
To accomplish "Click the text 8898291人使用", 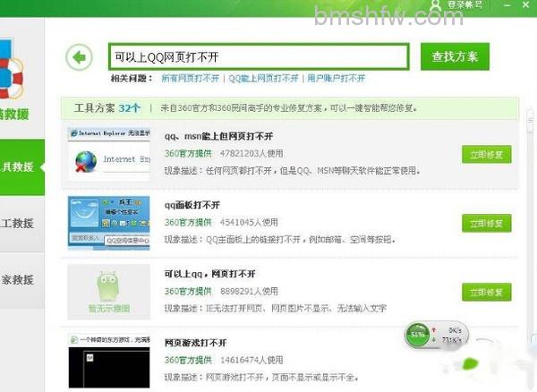I will pos(249,292).
